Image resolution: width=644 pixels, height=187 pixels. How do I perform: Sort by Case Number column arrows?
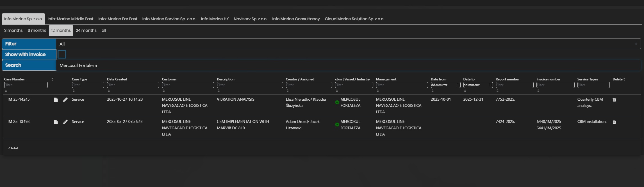pyautogui.click(x=52, y=79)
